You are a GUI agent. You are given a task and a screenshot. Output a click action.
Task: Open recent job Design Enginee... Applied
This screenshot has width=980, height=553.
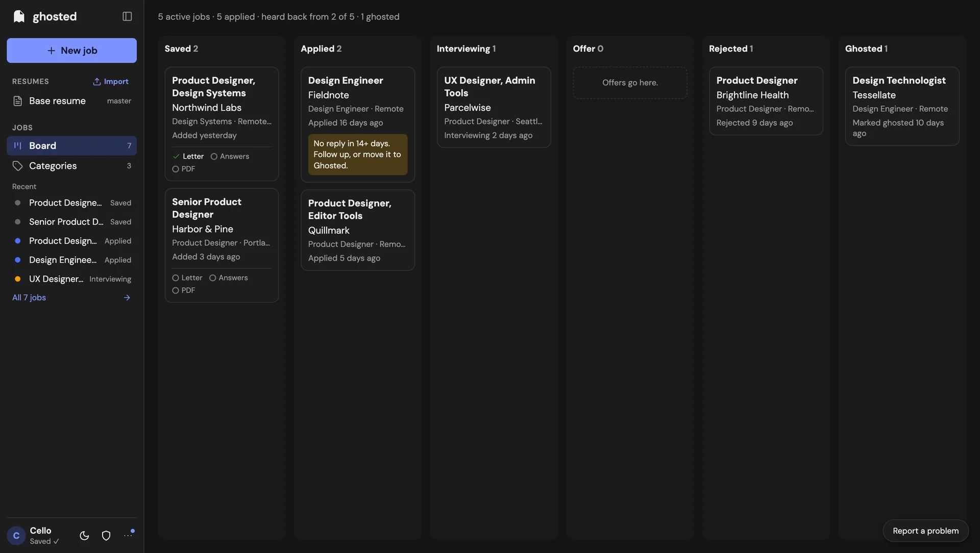pyautogui.click(x=71, y=260)
